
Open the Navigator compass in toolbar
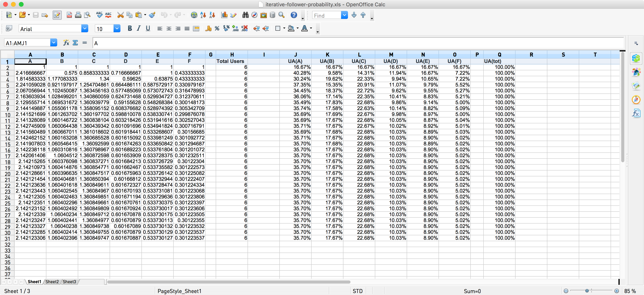pyautogui.click(x=254, y=15)
